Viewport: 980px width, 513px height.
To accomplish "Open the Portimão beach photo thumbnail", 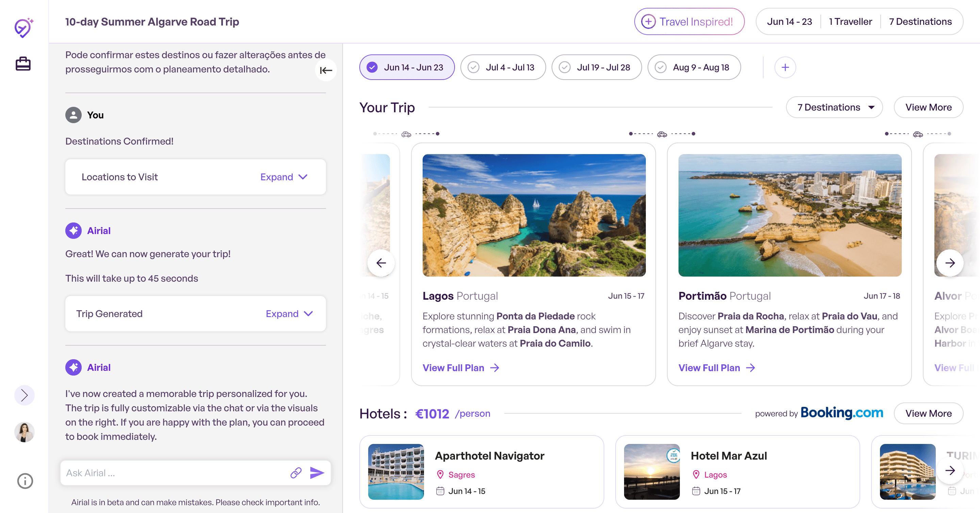I will pos(790,215).
